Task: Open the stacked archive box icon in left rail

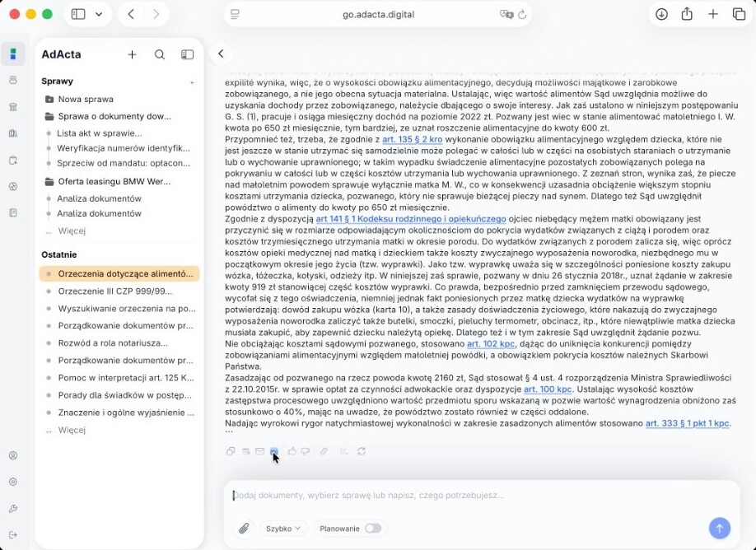Action: click(13, 80)
